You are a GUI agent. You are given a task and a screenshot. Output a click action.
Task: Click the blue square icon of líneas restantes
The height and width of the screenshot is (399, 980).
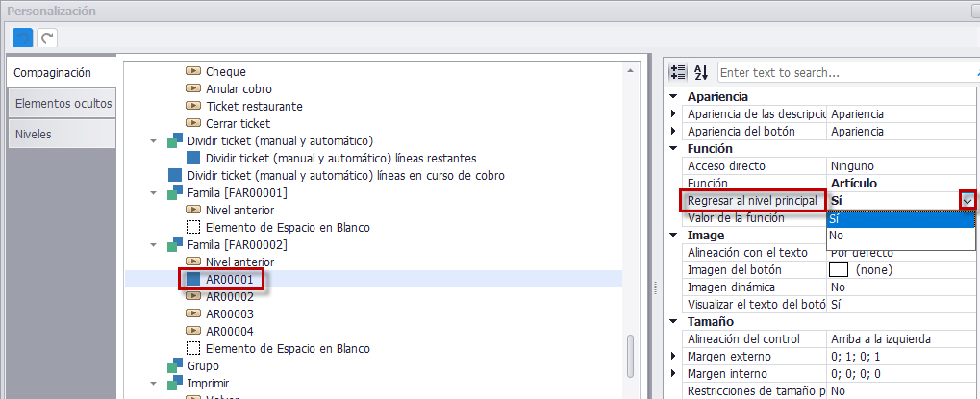pos(193,159)
